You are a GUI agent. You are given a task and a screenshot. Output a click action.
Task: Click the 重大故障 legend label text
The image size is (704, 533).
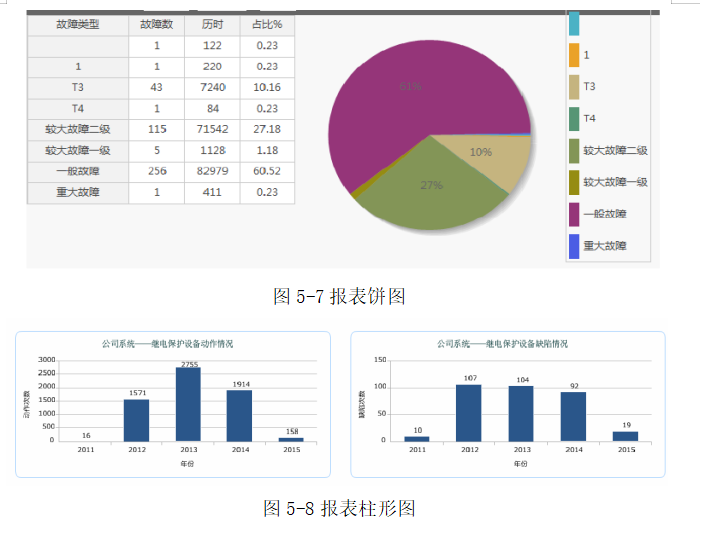[605, 246]
